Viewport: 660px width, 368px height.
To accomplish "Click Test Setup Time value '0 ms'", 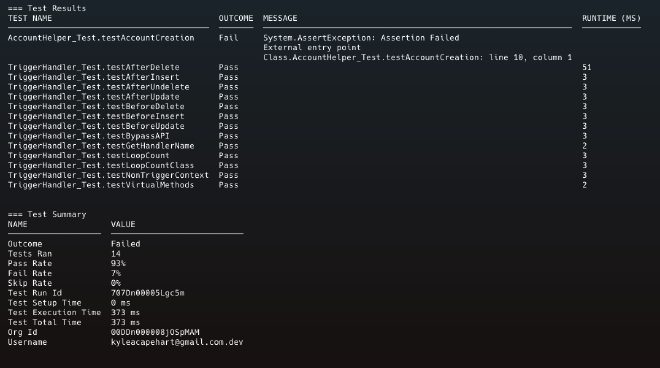I will (120, 303).
